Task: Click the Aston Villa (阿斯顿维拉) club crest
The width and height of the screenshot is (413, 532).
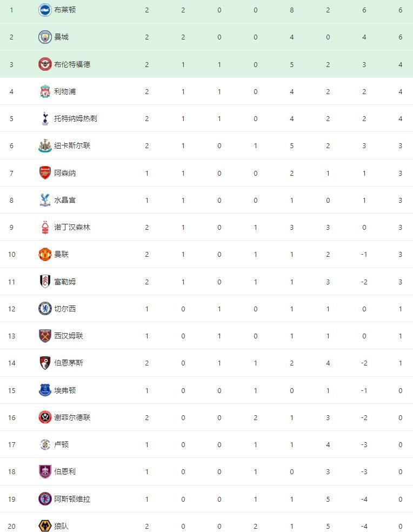Action: tap(45, 498)
